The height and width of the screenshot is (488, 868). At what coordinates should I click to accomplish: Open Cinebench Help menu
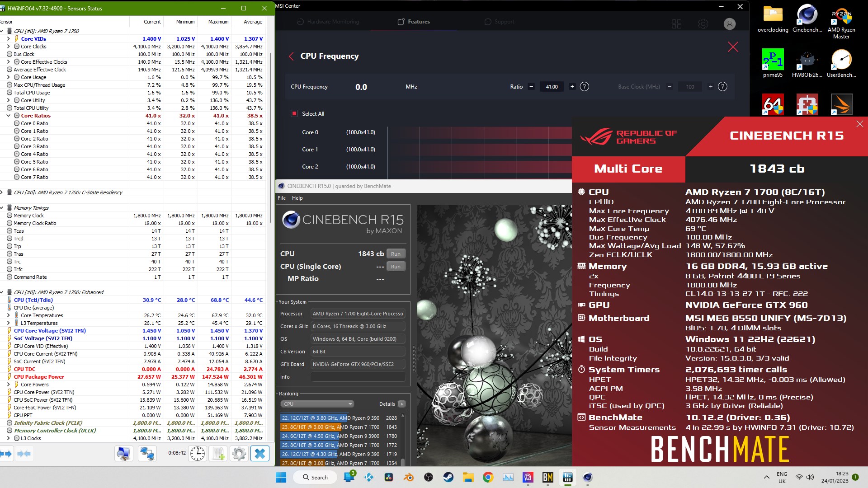pos(297,198)
